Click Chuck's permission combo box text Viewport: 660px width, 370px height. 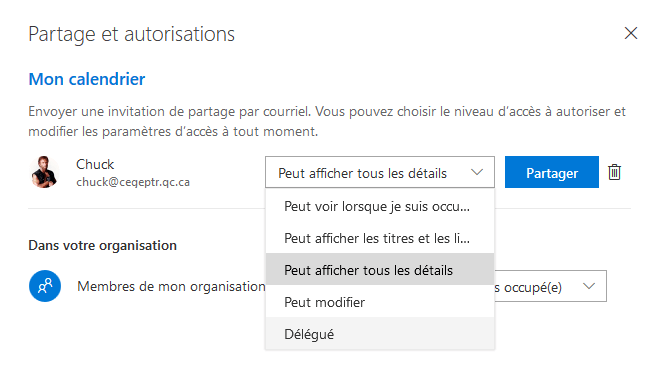pos(362,173)
